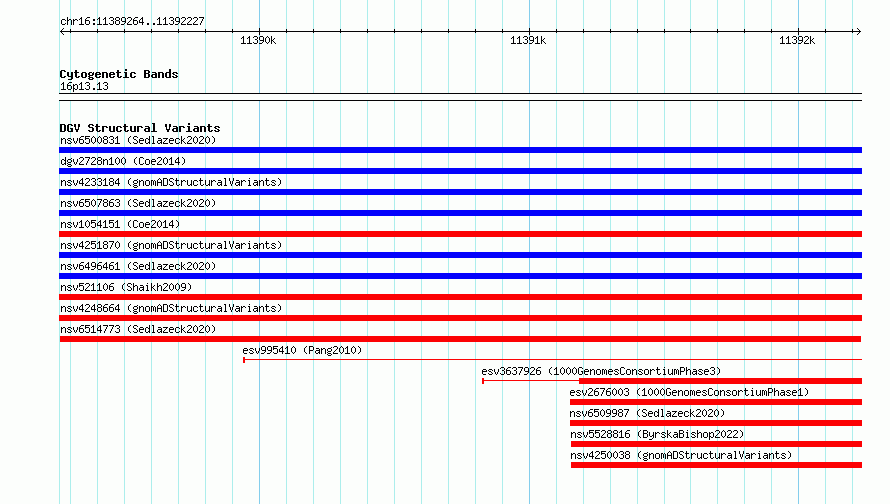Click the red bar under nsv521106

point(460,297)
